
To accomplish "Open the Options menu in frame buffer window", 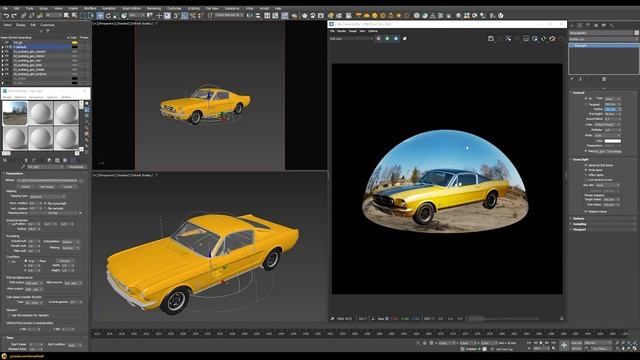I will tap(373, 31).
